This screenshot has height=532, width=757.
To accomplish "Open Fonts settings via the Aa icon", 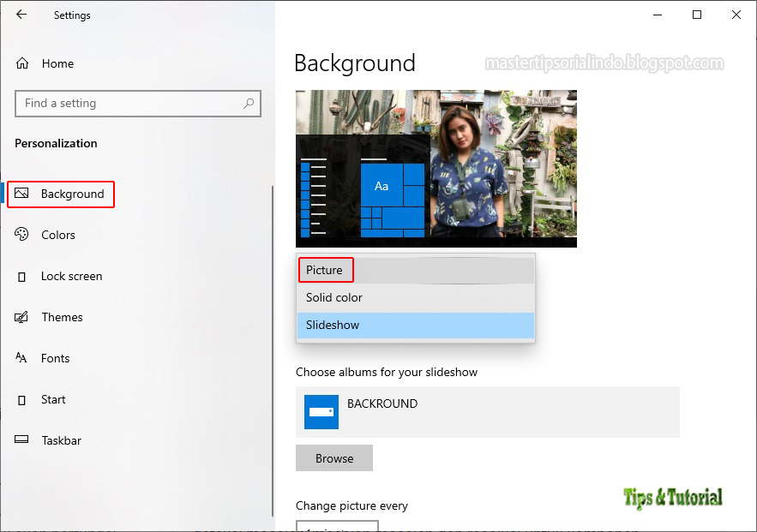I will (x=23, y=358).
